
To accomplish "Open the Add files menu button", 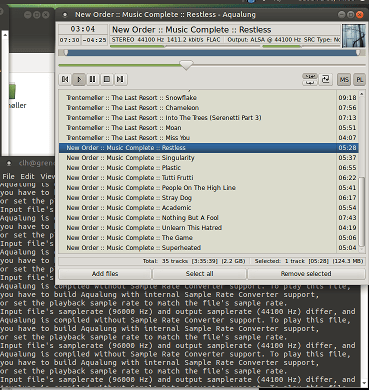I will coord(105,274).
